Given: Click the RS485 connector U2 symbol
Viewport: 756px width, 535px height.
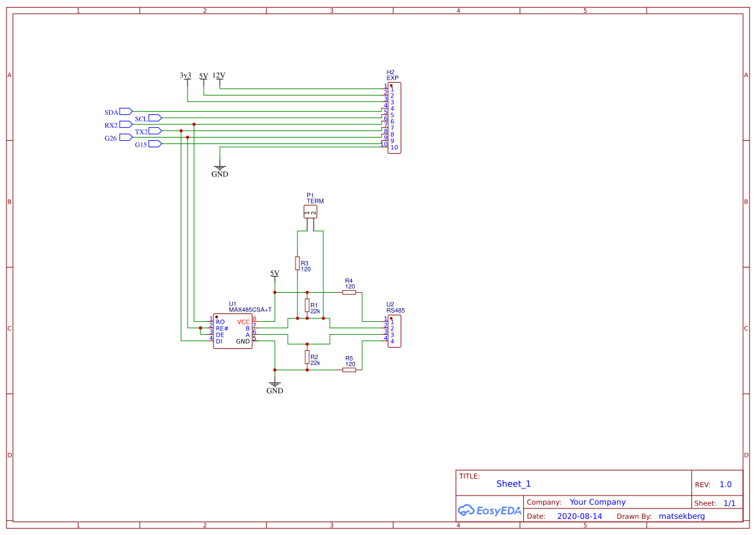Looking at the screenshot, I should click(394, 331).
